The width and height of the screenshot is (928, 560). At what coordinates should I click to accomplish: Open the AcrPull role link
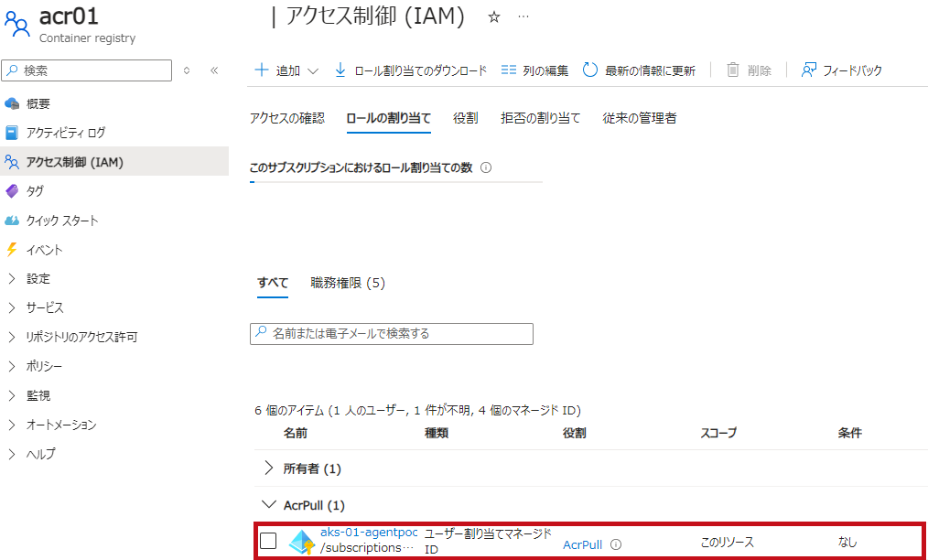[582, 544]
